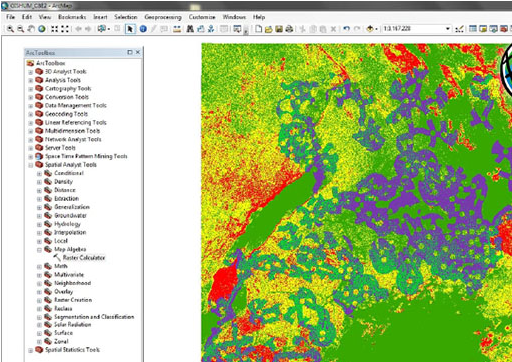Save the map document
512x362 pixels.
point(279,29)
